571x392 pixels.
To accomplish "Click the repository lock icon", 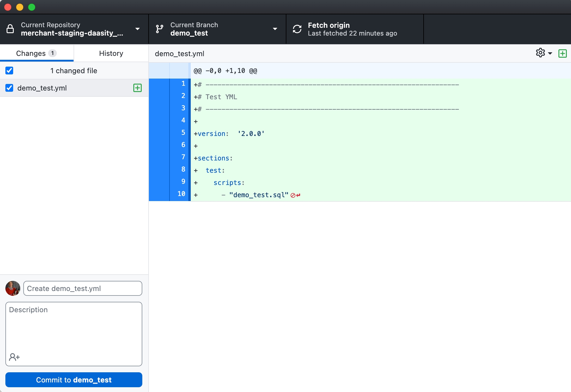I will (x=10, y=29).
